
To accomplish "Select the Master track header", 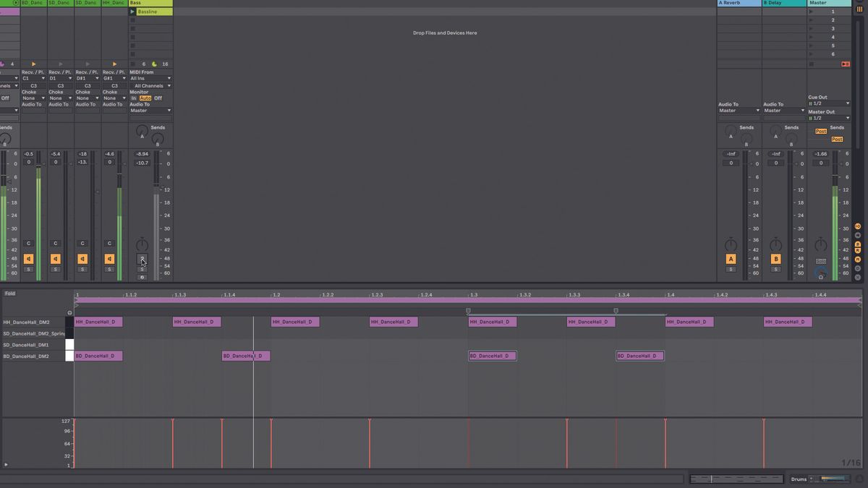I will [x=825, y=3].
